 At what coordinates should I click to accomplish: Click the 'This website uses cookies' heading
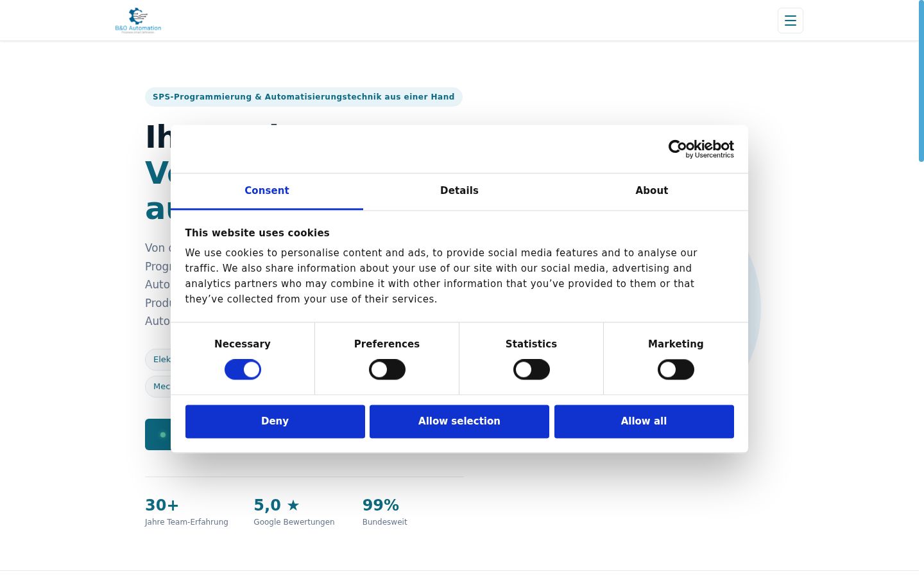pos(257,233)
